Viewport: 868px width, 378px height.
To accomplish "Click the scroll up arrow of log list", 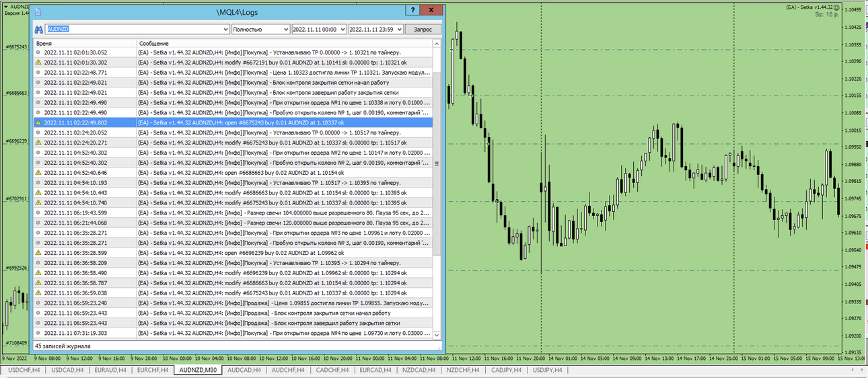I will [x=437, y=44].
